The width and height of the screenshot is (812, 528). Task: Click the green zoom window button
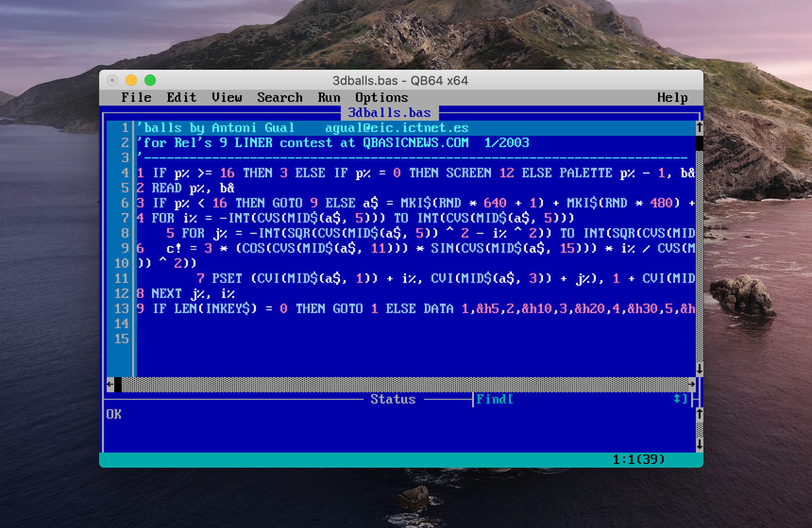pyautogui.click(x=150, y=80)
